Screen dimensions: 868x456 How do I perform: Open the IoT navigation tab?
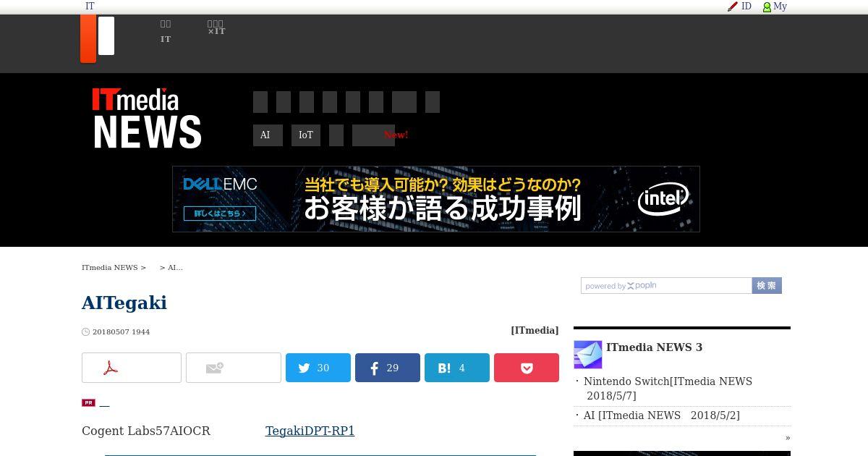coord(306,135)
